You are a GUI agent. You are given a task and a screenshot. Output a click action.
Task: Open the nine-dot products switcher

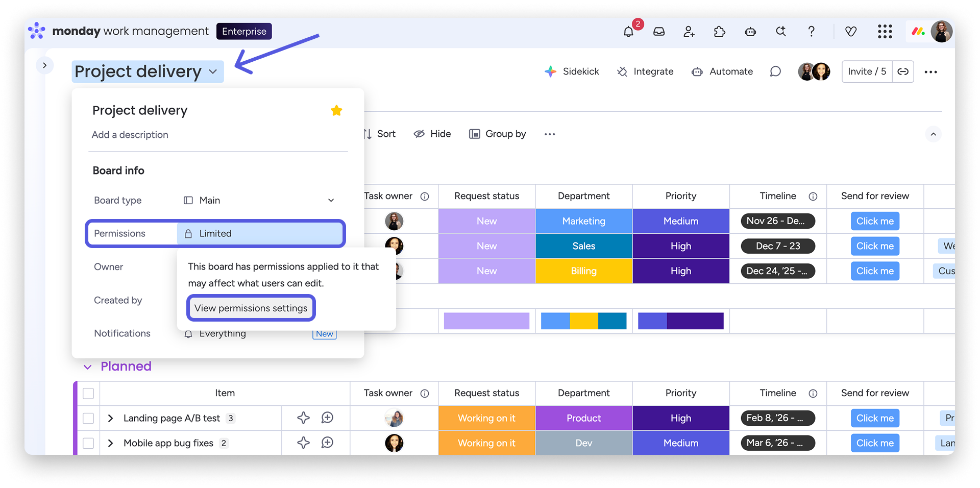(x=885, y=32)
